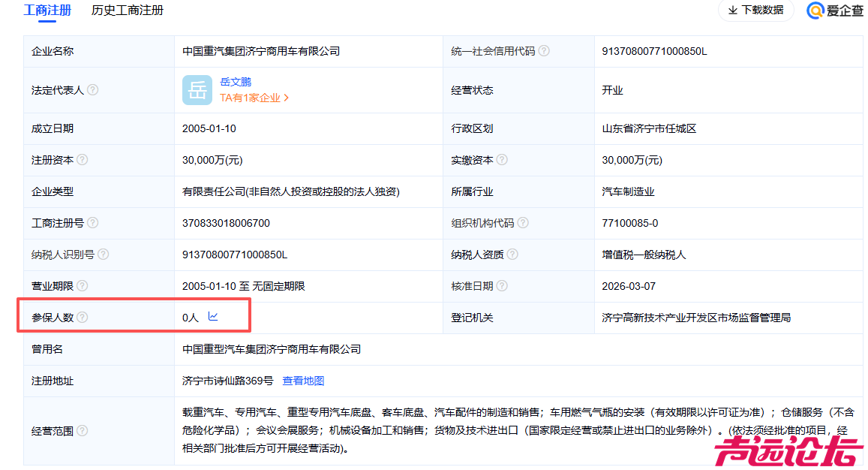Select establishment date 2005-01-10
868x470 pixels.
[x=209, y=128]
